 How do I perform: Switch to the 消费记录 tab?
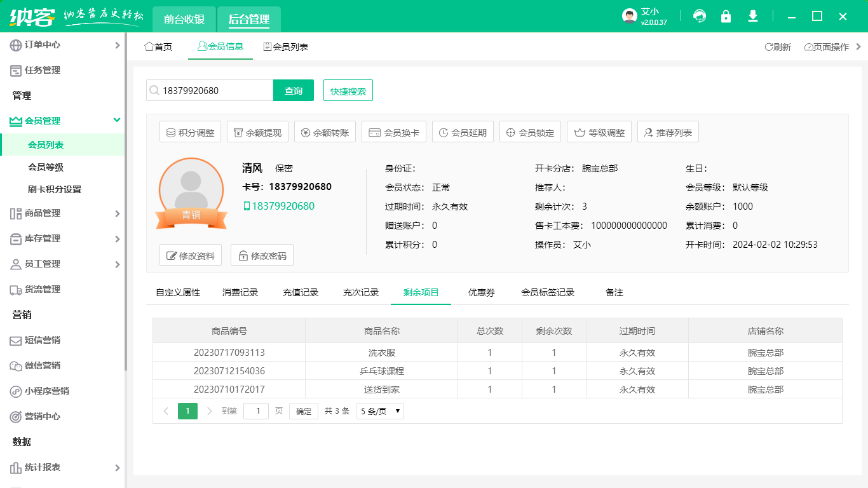click(x=240, y=292)
